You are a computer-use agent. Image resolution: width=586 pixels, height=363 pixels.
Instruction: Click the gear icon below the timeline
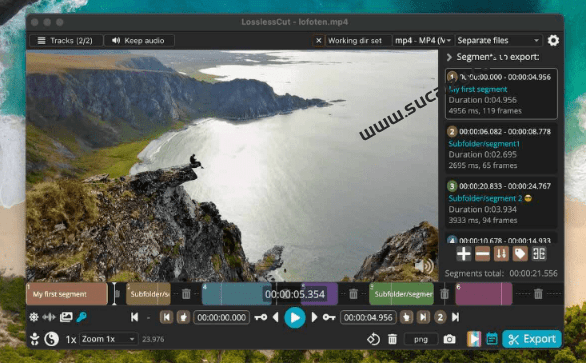point(34,317)
